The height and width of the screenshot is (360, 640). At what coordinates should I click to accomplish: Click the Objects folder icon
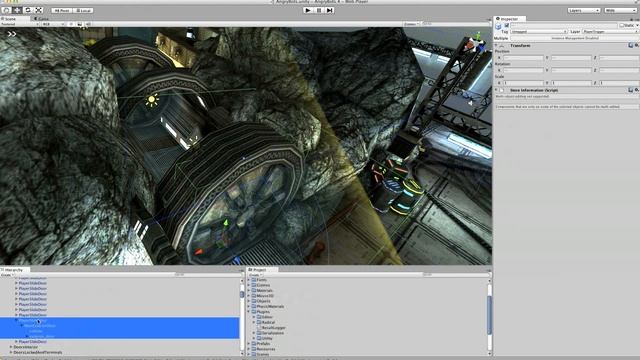pyautogui.click(x=254, y=301)
